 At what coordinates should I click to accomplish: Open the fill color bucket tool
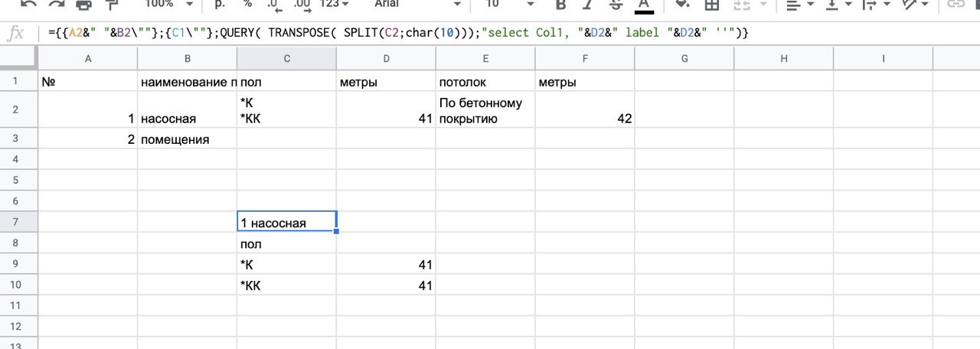pyautogui.click(x=682, y=5)
